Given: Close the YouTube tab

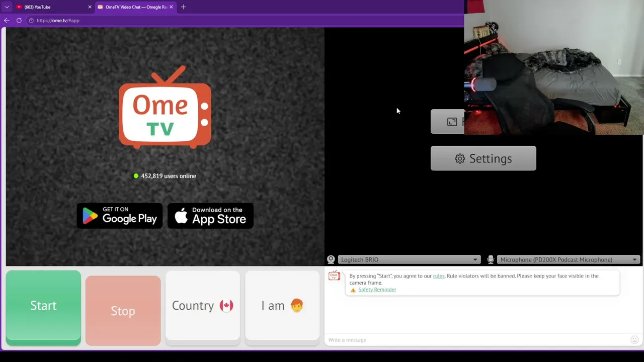Looking at the screenshot, I should tap(90, 7).
